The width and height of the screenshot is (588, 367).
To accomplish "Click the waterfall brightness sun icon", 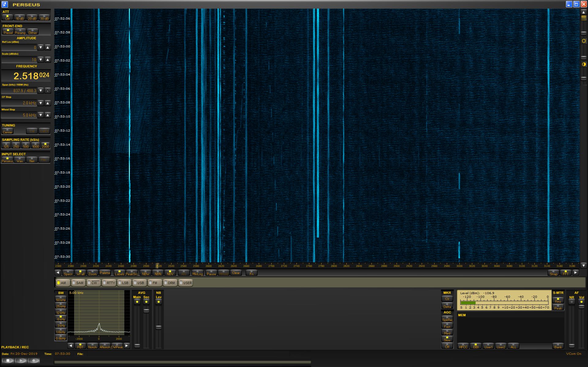I will [584, 41].
